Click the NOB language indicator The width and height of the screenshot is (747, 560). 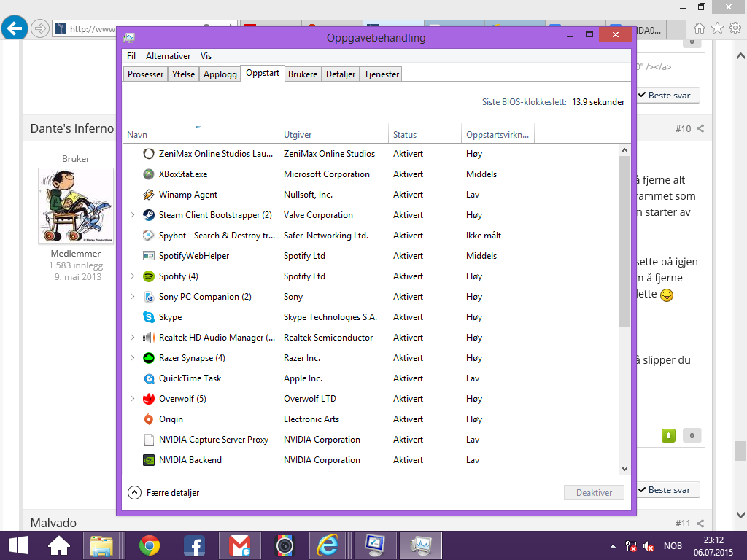[x=673, y=546]
